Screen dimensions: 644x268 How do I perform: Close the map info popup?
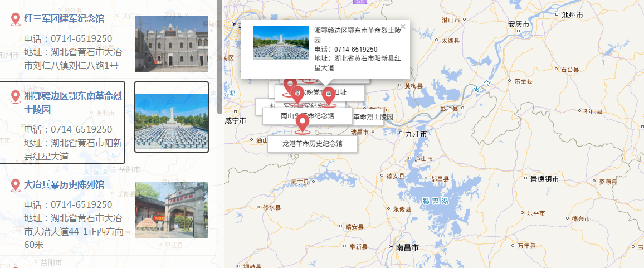(x=403, y=27)
